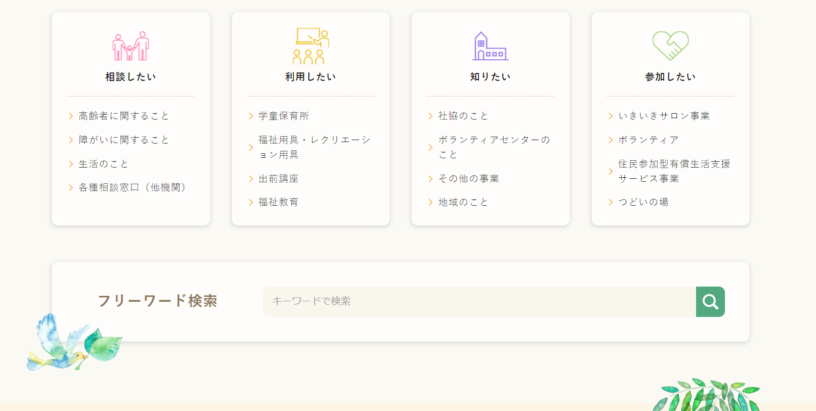Go to 各種相談窓口（他機関）
816x411 pixels.
coord(134,187)
